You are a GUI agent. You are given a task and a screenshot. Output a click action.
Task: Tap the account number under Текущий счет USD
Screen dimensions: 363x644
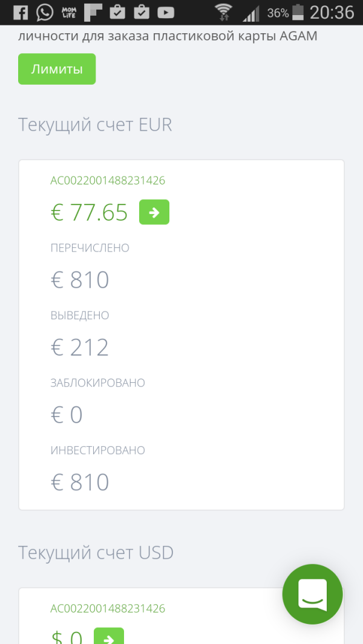coord(108,608)
